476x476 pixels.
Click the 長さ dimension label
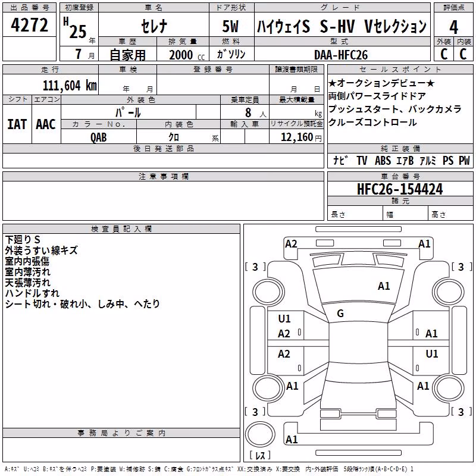coord(338,215)
